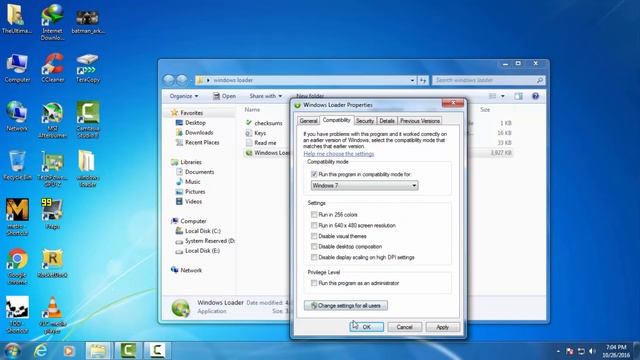The width and height of the screenshot is (640, 360).
Task: Check Disable desktop composition
Action: click(x=314, y=247)
